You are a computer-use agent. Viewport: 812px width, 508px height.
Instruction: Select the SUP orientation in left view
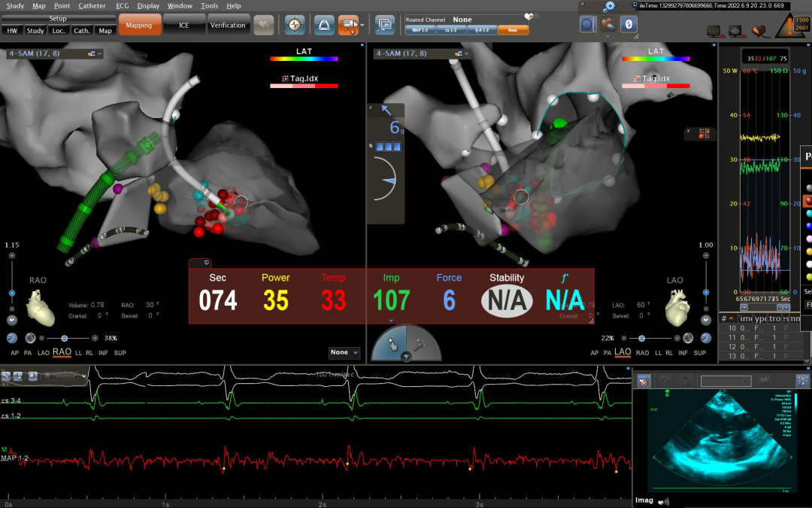point(120,353)
